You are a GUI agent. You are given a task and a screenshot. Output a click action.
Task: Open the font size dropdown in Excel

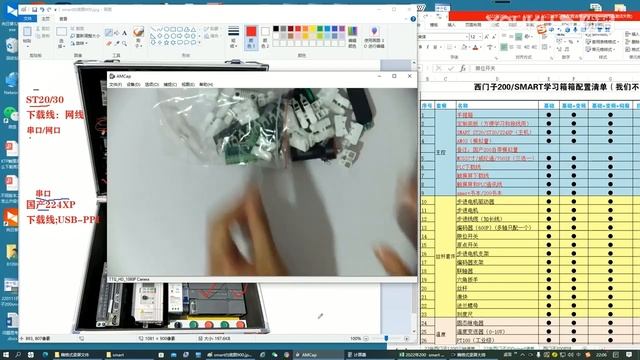(481, 37)
